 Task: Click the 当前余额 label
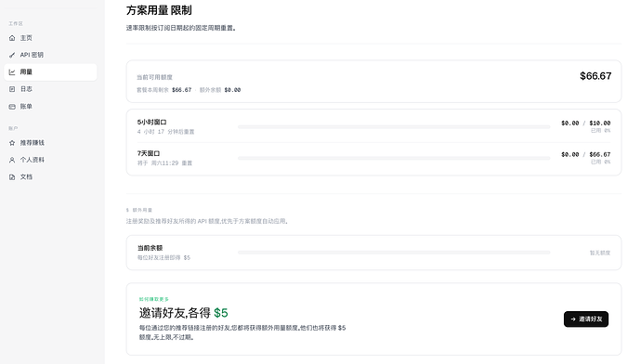pos(150,248)
